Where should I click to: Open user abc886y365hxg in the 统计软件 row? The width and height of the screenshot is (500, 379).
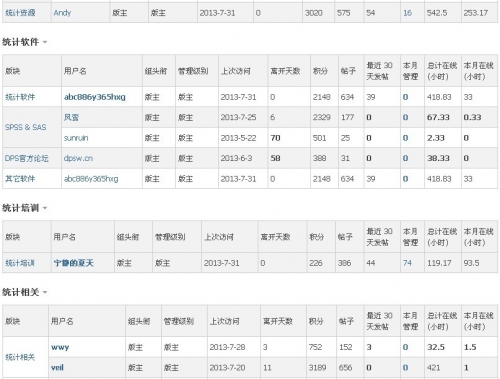[95, 97]
